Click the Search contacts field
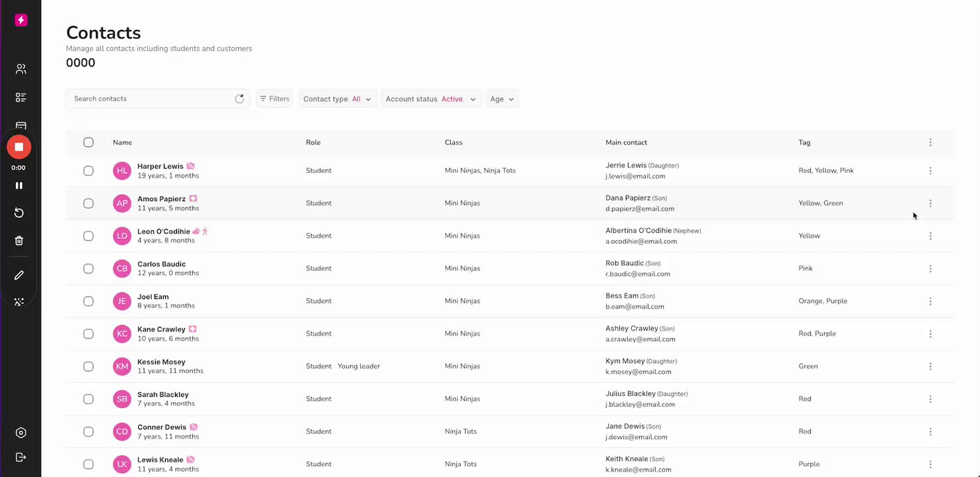Image resolution: width=980 pixels, height=477 pixels. click(x=151, y=99)
